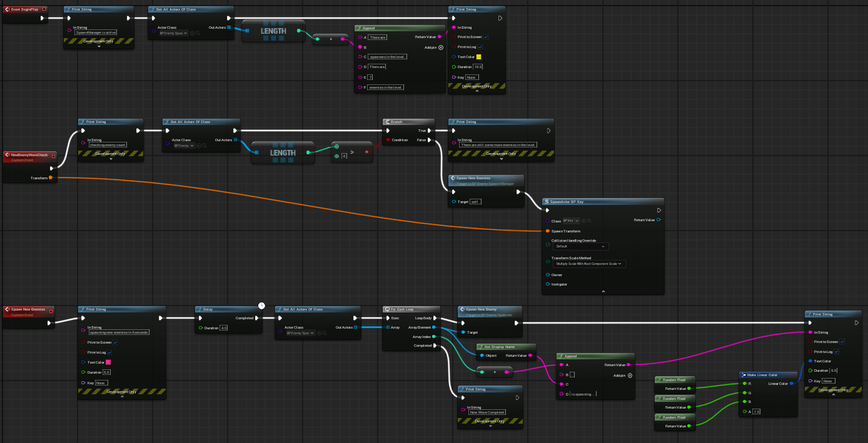Open the Collision Handling Override dropdown
Screen dimensions: 868x443
tap(581, 246)
